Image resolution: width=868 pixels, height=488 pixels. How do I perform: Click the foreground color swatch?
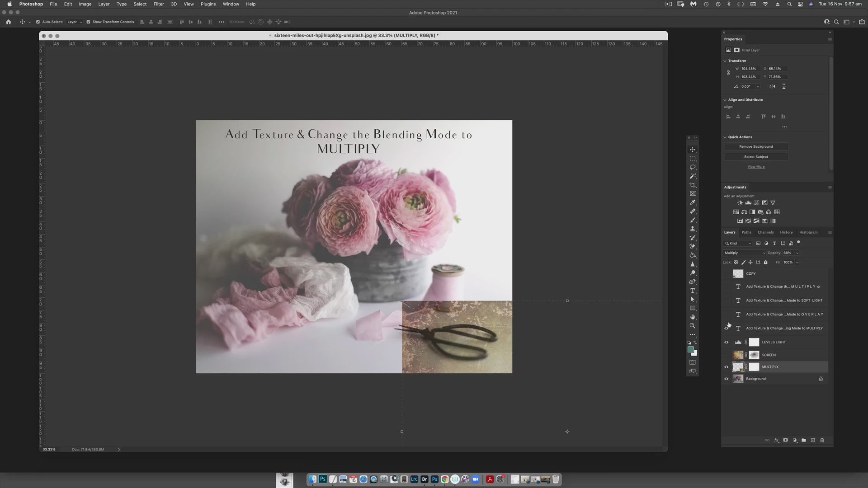(690, 349)
